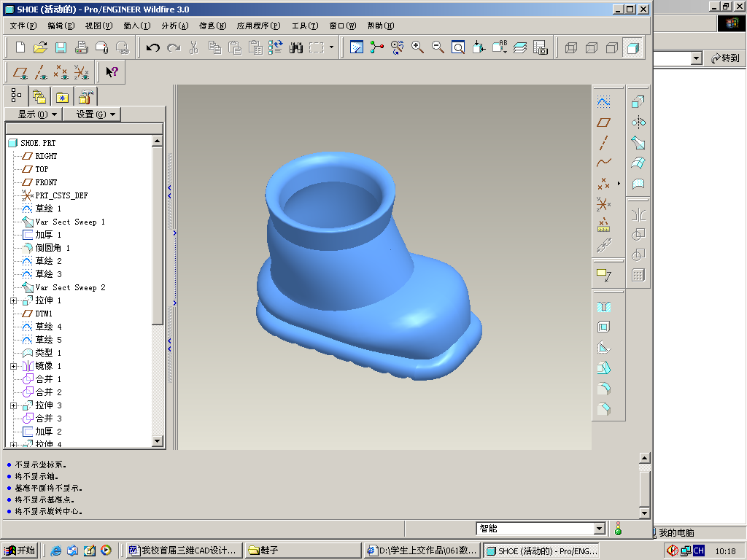Toggle datum axes display icon

42,72
